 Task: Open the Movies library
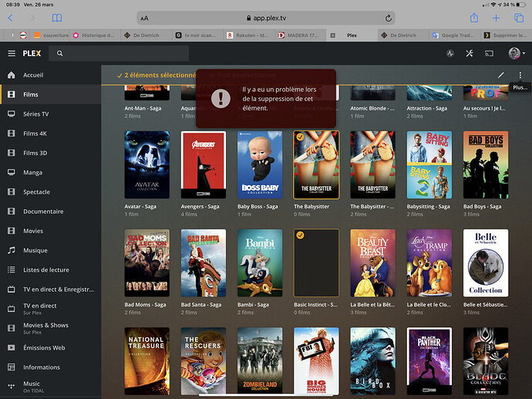(x=51, y=231)
